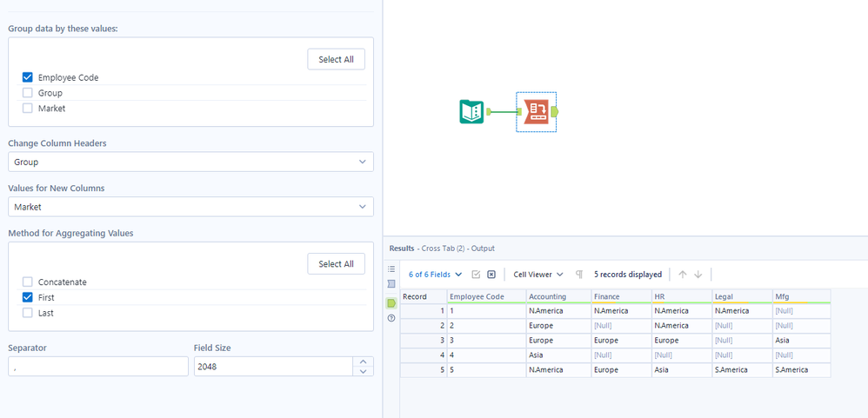Screen dimensions: 868x418
Task: Select the Cross Tab tool on canvas
Action: (x=535, y=112)
